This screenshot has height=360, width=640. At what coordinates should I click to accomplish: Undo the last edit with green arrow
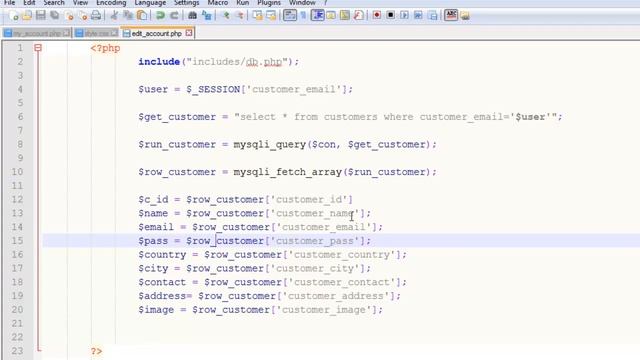160,16
